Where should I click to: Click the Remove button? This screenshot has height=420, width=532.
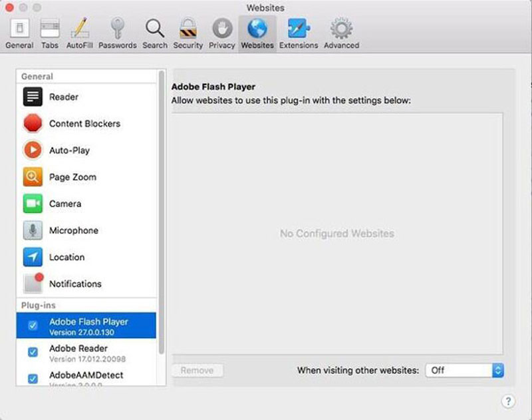click(x=198, y=370)
